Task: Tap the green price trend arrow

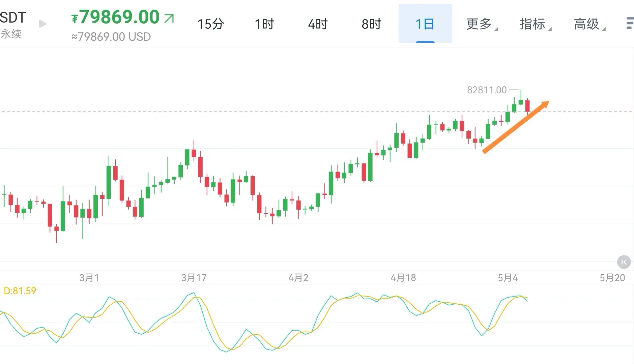Action: [169, 18]
